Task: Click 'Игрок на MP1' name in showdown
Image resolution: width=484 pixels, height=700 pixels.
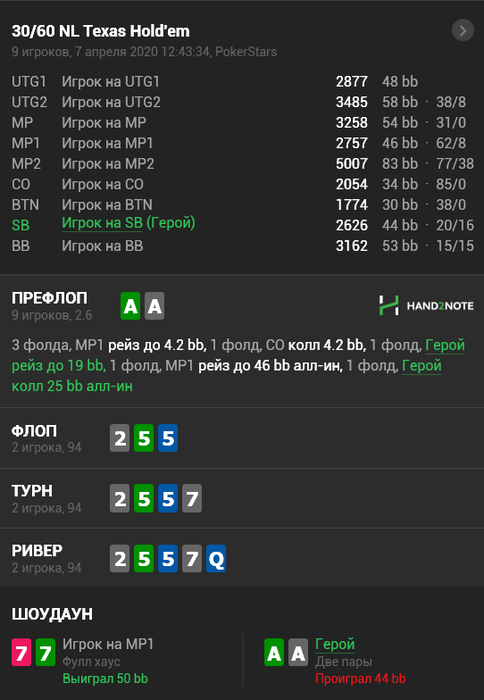Action: pyautogui.click(x=108, y=644)
